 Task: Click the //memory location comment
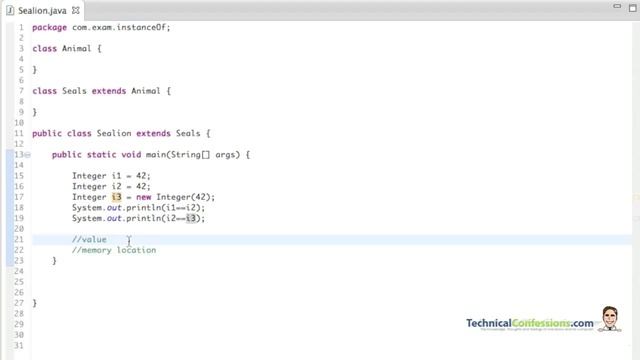114,250
